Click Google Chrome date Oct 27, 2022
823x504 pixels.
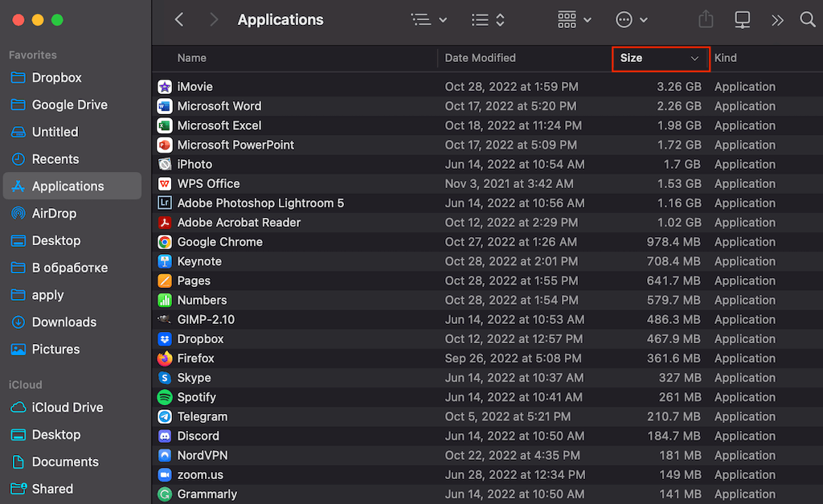click(x=510, y=242)
